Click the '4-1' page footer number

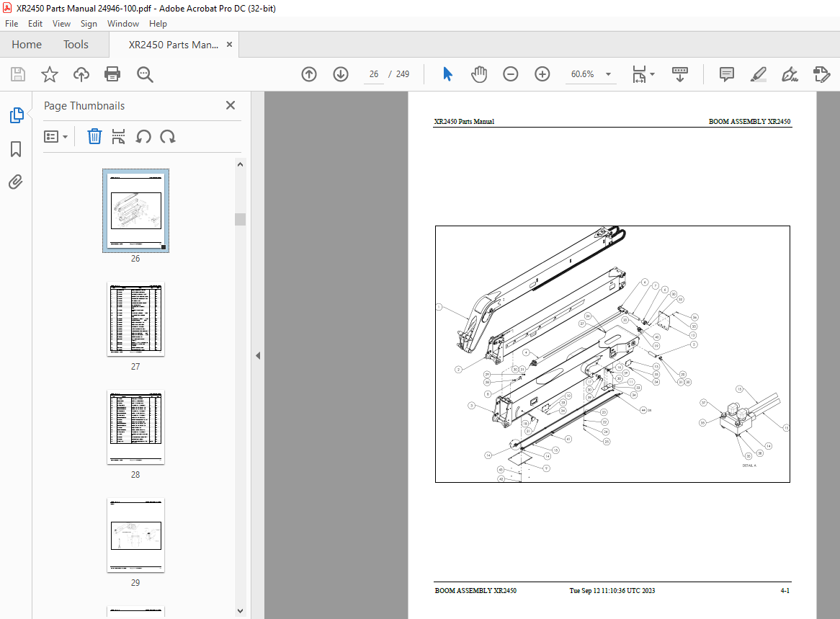(x=785, y=591)
